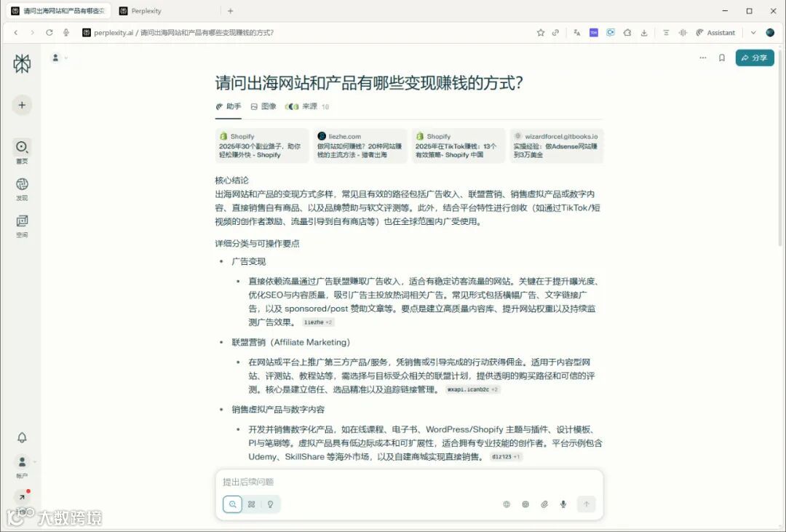Expand the chevron dropdown beside Assistant
786x532 pixels.
753,33
